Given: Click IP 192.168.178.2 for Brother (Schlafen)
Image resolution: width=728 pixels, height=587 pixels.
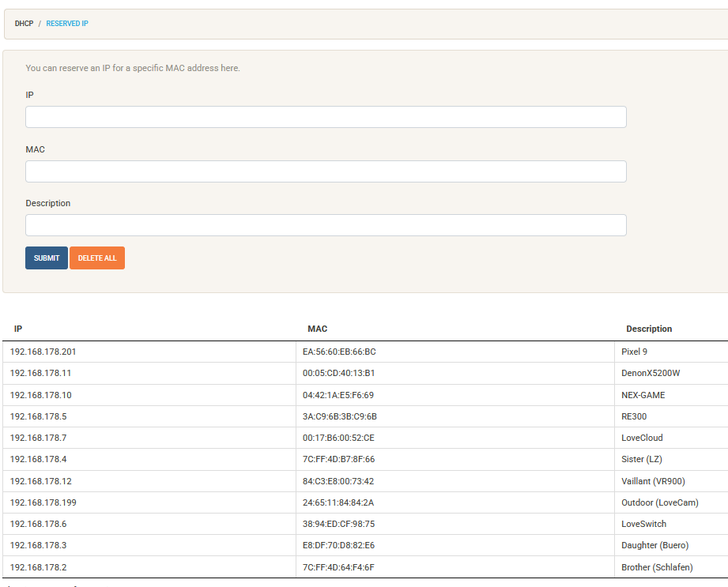Looking at the screenshot, I should point(36,566).
